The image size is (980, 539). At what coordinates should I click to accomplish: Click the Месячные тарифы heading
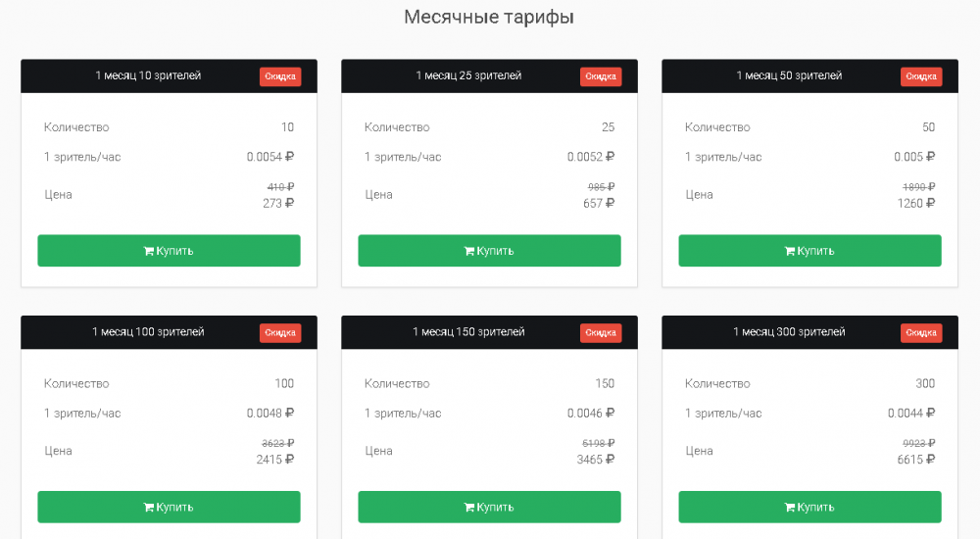(489, 17)
